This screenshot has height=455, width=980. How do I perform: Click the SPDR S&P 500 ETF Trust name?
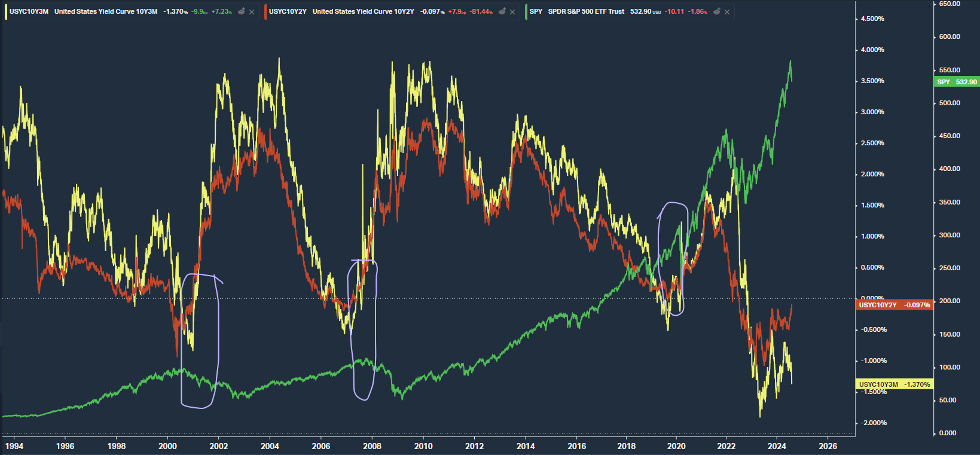click(586, 12)
